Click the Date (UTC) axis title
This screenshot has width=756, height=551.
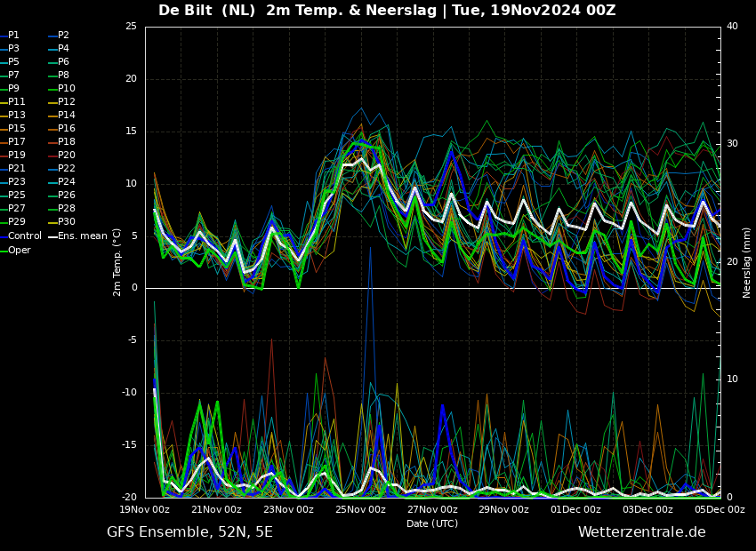point(432,523)
